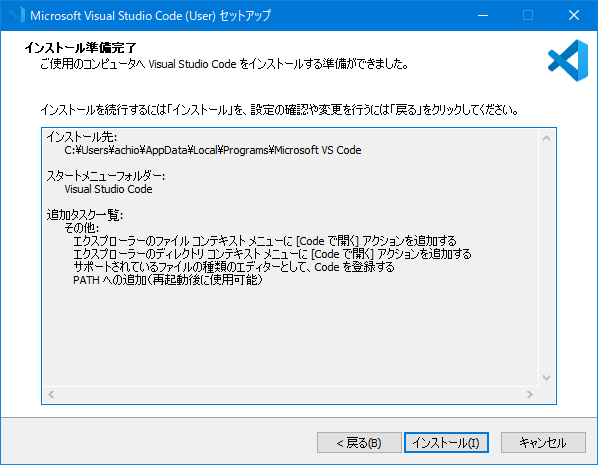Image resolution: width=598 pixels, height=465 pixels.
Task: Go back with the < 戻る(B) button
Action: (359, 442)
